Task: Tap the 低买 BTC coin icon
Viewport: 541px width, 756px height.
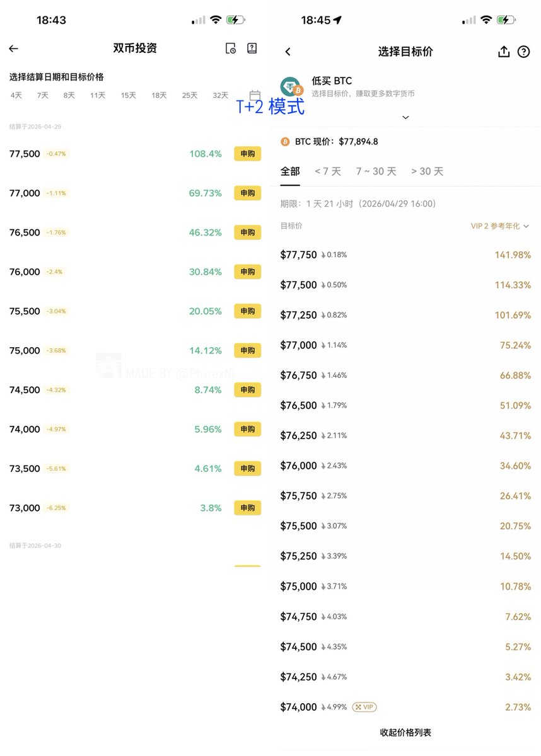Action: (292, 87)
